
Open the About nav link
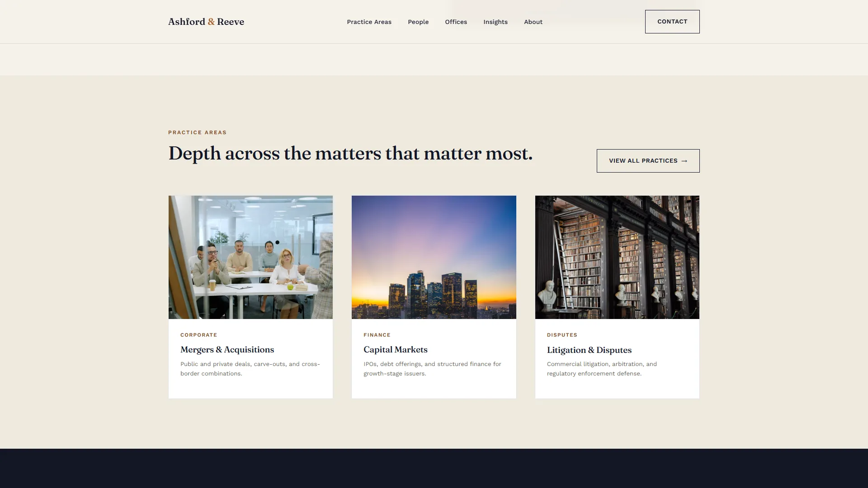point(533,22)
